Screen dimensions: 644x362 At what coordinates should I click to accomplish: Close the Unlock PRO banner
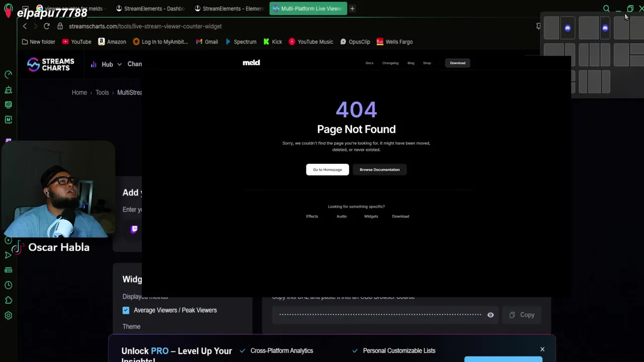(x=542, y=349)
